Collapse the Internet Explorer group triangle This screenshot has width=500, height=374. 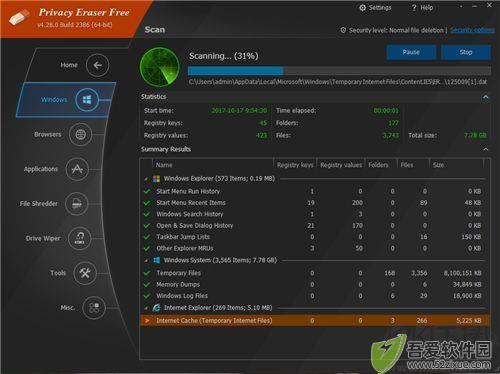tap(146, 308)
